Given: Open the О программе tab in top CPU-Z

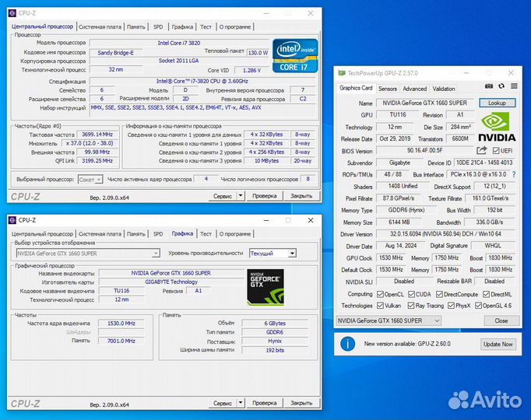Looking at the screenshot, I should tap(235, 26).
